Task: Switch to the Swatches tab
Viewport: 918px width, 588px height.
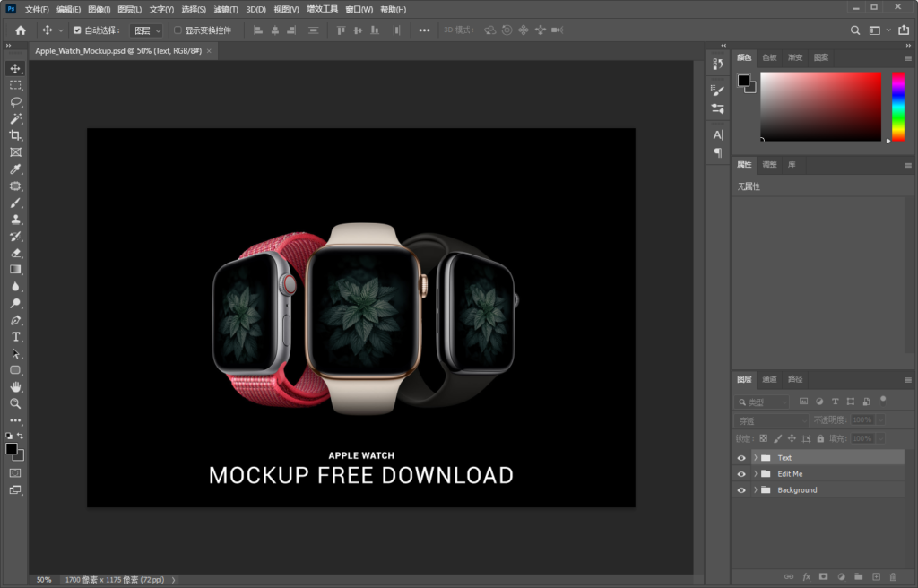Action: [x=769, y=57]
